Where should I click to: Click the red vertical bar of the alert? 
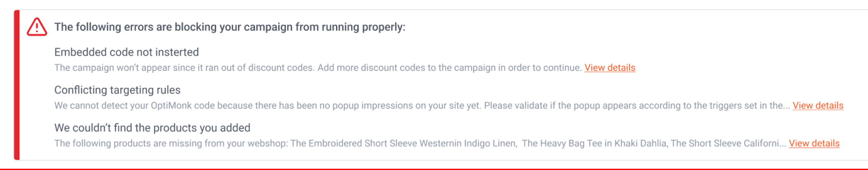pyautogui.click(x=17, y=85)
